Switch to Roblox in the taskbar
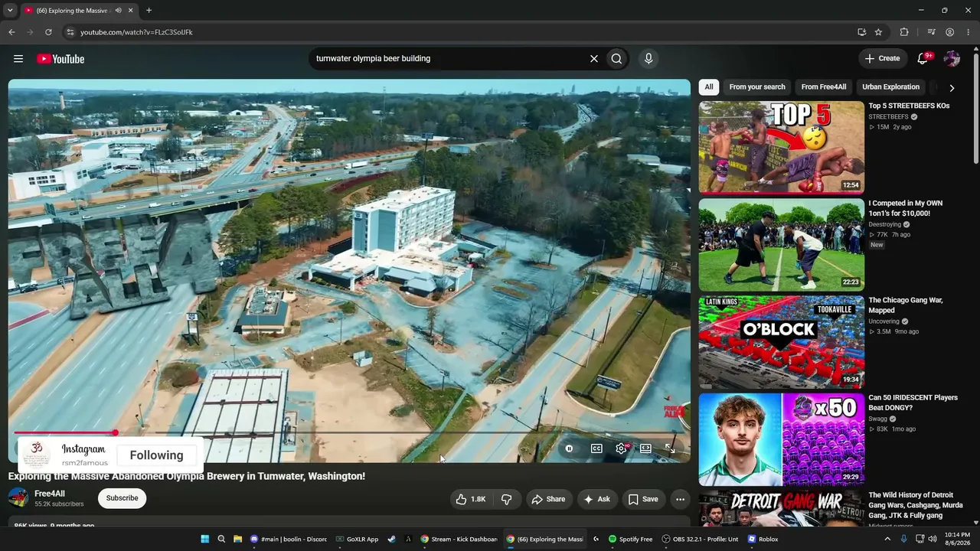Viewport: 980px width, 551px height. point(763,539)
